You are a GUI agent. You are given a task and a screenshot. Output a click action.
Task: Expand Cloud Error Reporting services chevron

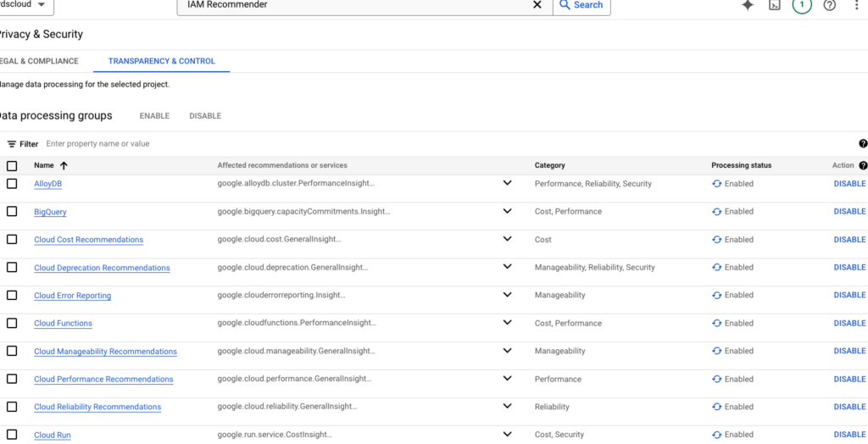coord(507,295)
